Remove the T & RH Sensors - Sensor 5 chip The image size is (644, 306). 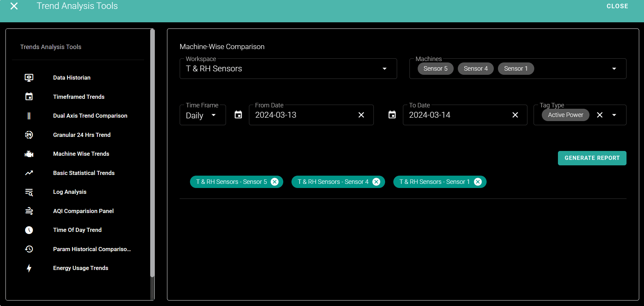[275, 182]
